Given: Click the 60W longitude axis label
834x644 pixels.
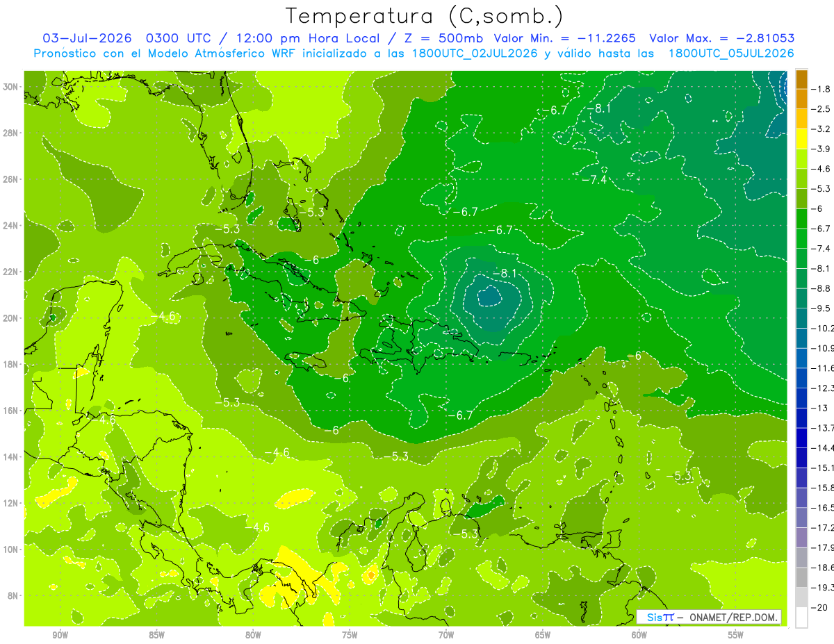Looking at the screenshot, I should click(639, 635).
